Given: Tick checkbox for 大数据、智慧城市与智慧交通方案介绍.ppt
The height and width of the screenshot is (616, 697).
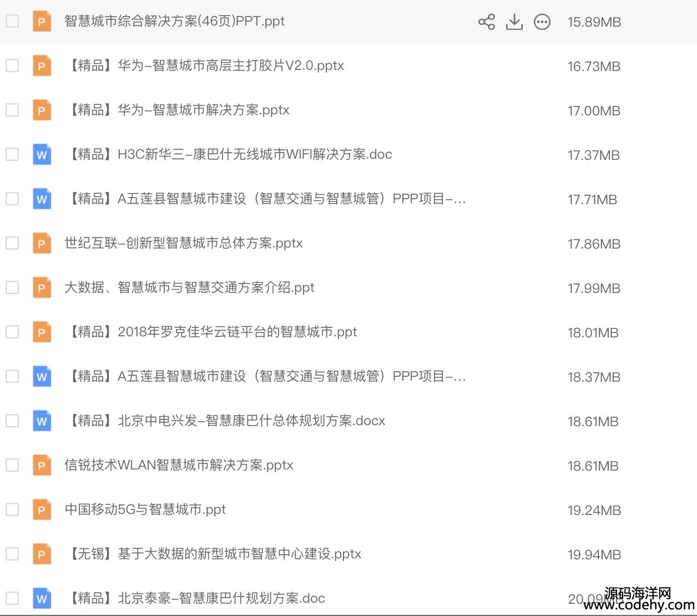Looking at the screenshot, I should [x=12, y=287].
